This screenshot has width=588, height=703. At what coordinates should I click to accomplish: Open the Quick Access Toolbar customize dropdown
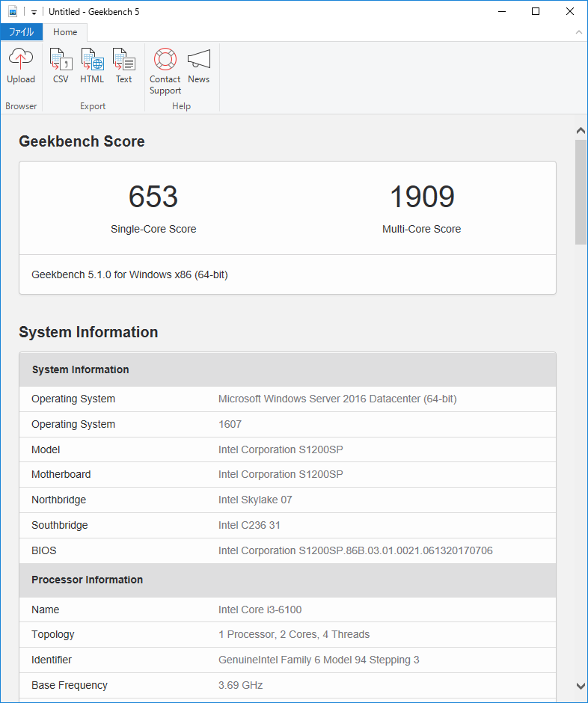[x=34, y=12]
